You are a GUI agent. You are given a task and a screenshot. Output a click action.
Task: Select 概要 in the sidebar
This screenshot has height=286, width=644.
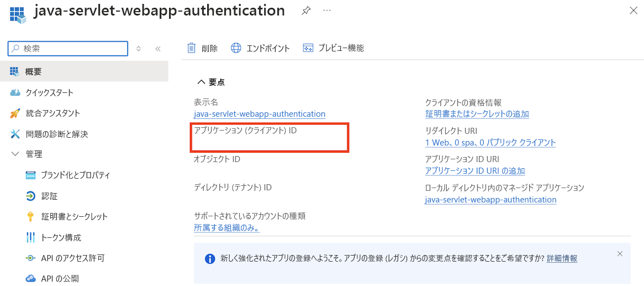pyautogui.click(x=84, y=71)
